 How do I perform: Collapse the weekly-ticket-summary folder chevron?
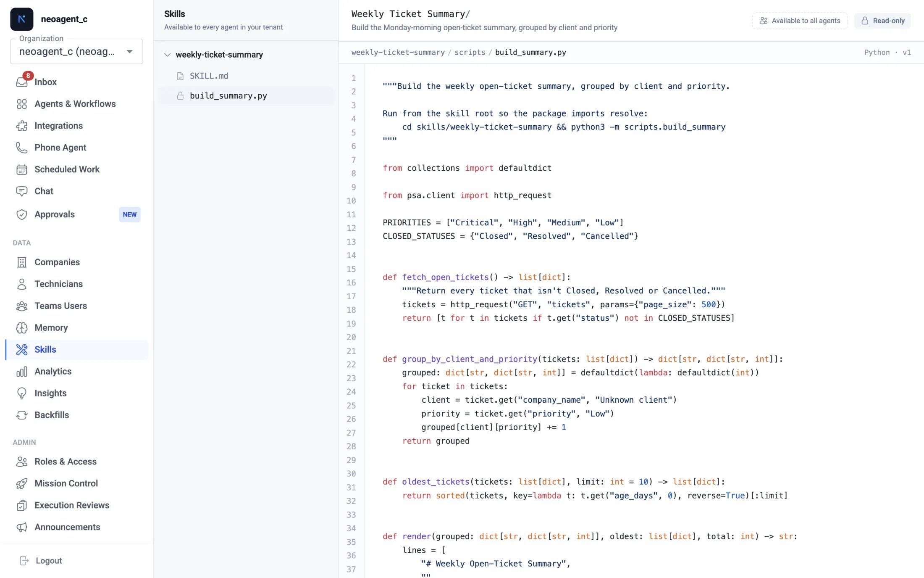tap(168, 55)
